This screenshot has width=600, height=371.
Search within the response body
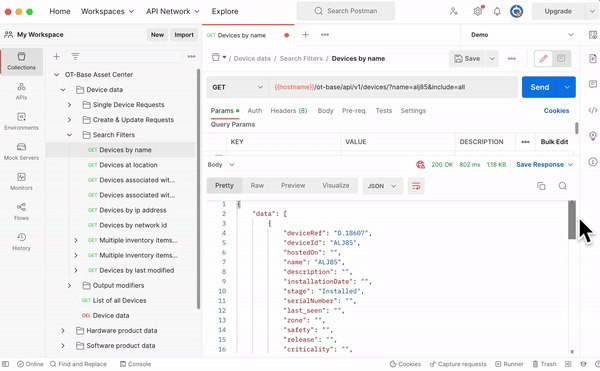[x=562, y=186]
